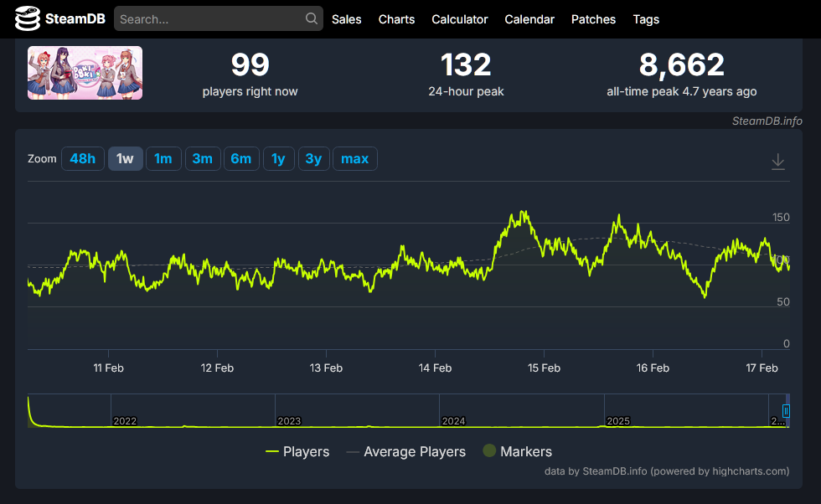
Task: Set chart zoom to 1m
Action: (x=163, y=158)
